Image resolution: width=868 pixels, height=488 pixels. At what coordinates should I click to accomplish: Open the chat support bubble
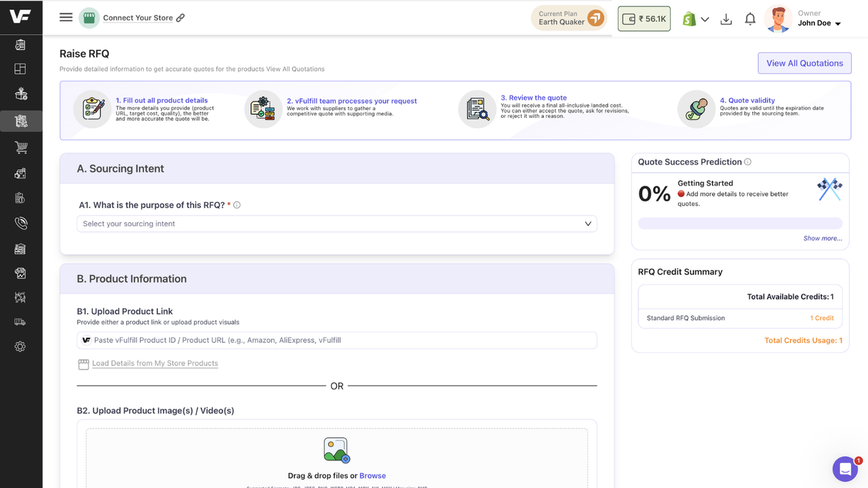(x=846, y=468)
